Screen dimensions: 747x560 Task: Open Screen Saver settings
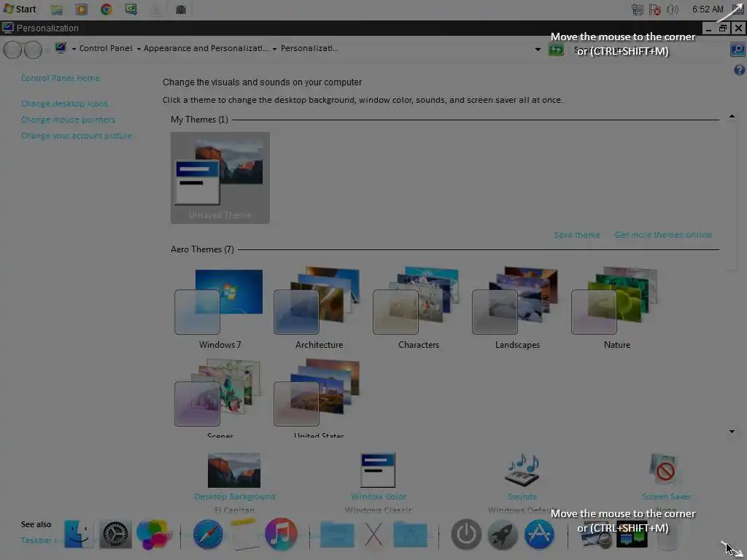pyautogui.click(x=665, y=482)
